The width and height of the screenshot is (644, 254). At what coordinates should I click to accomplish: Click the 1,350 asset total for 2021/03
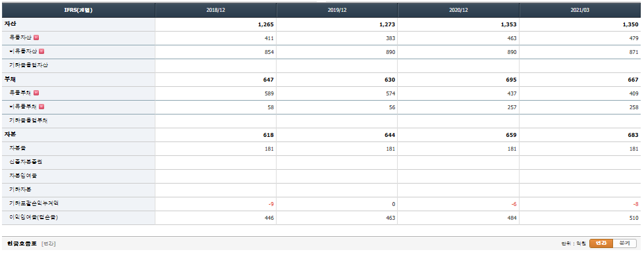tap(630, 24)
